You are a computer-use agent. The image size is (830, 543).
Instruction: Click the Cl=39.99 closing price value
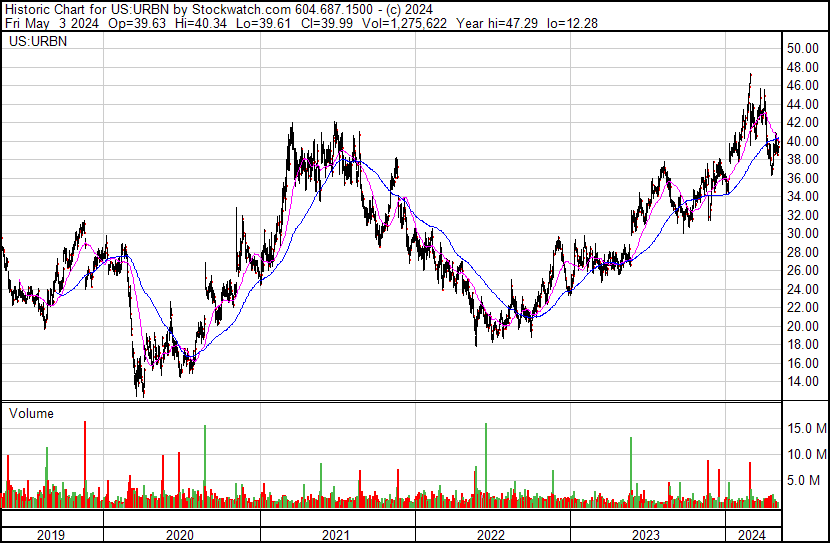(327, 23)
